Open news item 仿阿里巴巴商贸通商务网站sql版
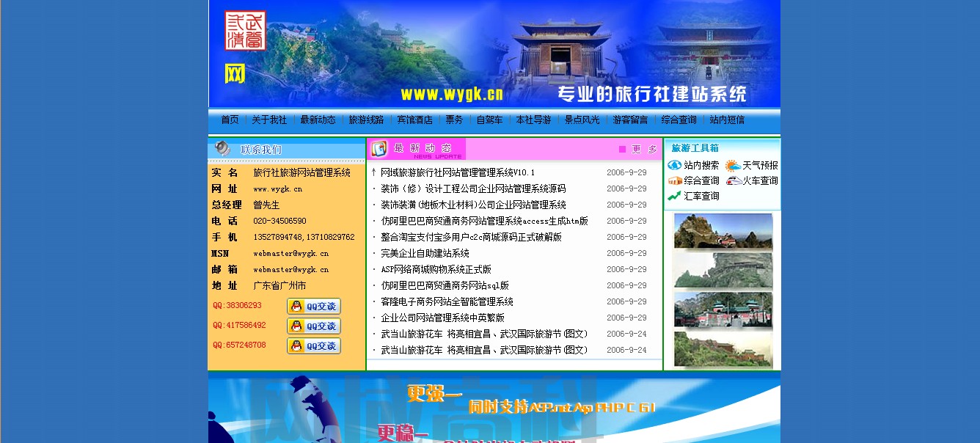Viewport: 980px width, 443px height. [445, 285]
